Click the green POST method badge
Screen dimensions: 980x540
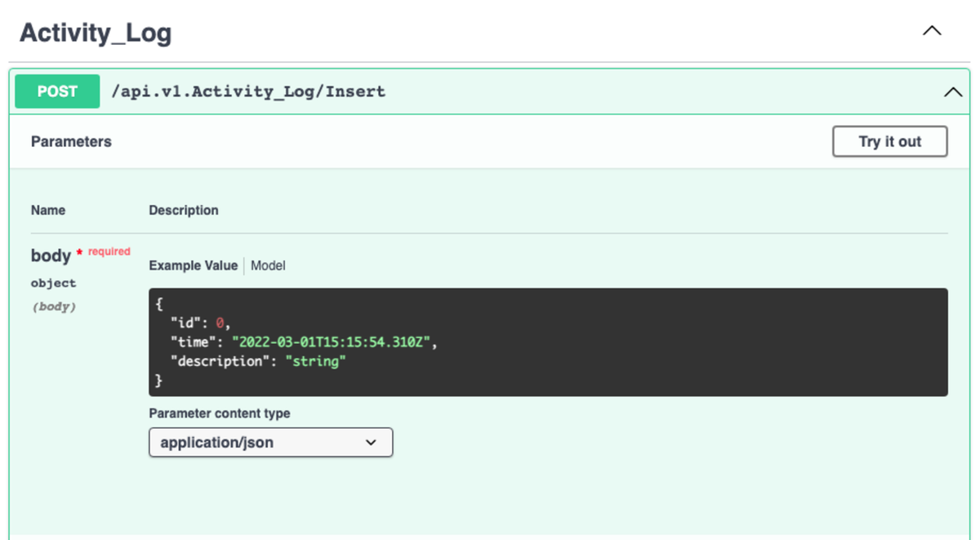[x=56, y=91]
